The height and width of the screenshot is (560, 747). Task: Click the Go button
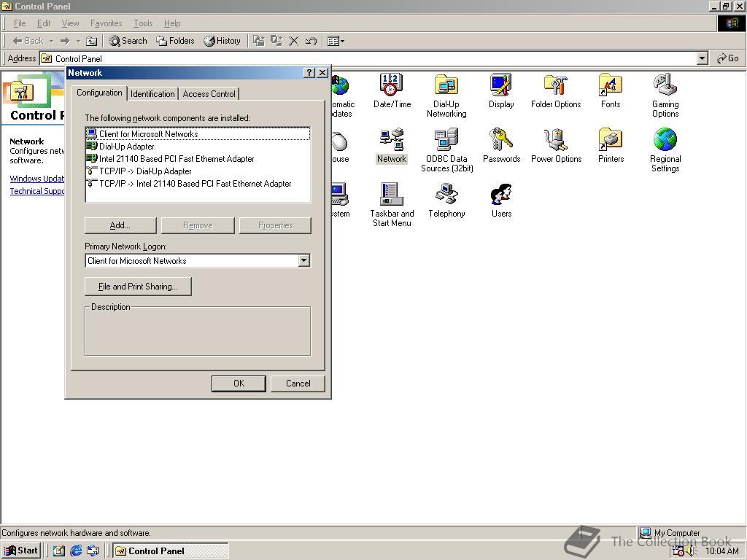click(x=727, y=58)
